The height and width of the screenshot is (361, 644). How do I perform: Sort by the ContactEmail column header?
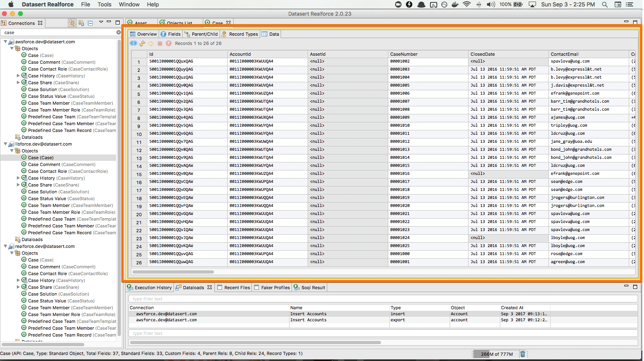pos(589,54)
